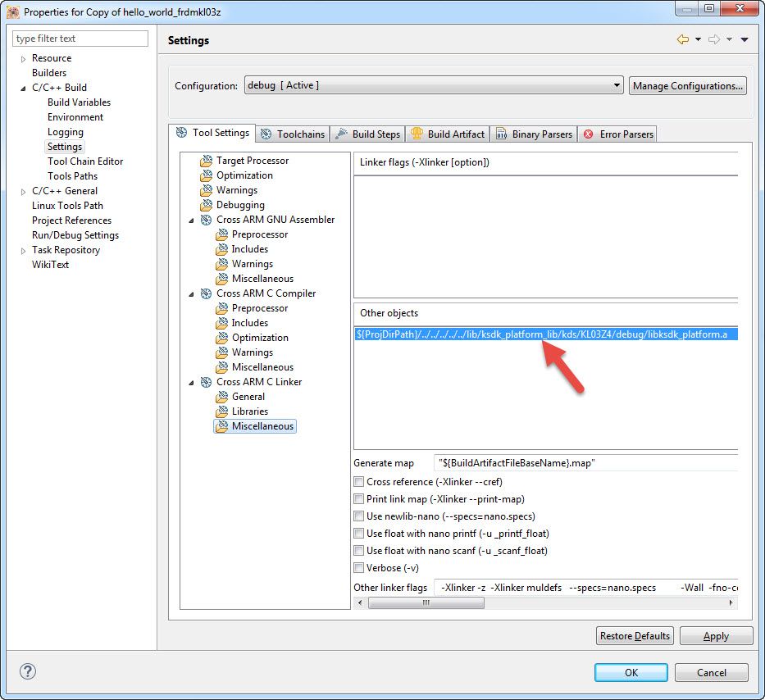
Task: Toggle Use float with nano scanf checkbox
Action: tap(359, 551)
